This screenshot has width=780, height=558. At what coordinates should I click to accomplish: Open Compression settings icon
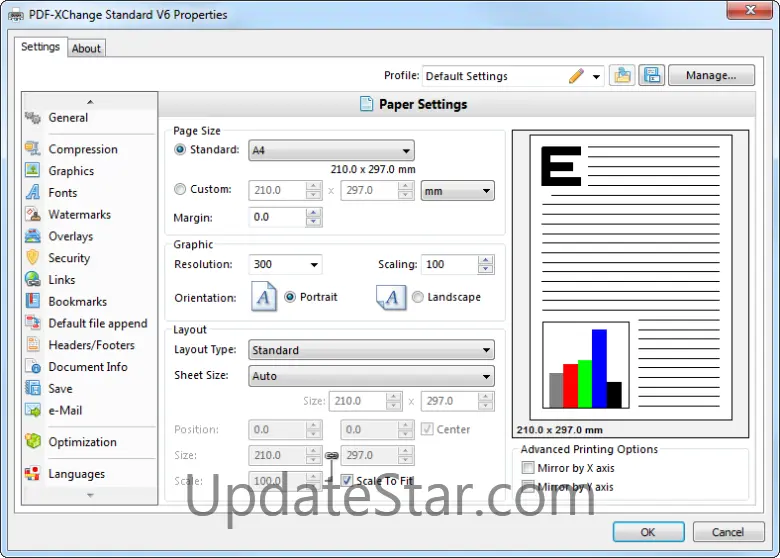coord(33,149)
